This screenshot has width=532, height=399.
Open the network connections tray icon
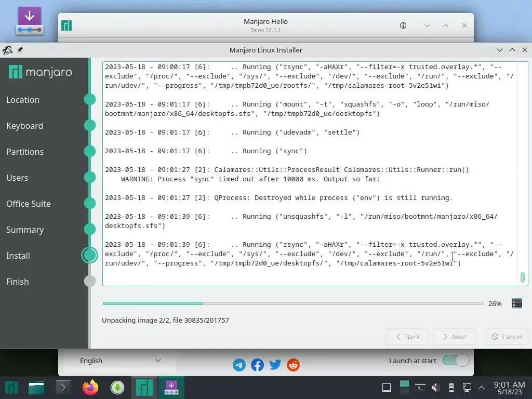pos(467,388)
